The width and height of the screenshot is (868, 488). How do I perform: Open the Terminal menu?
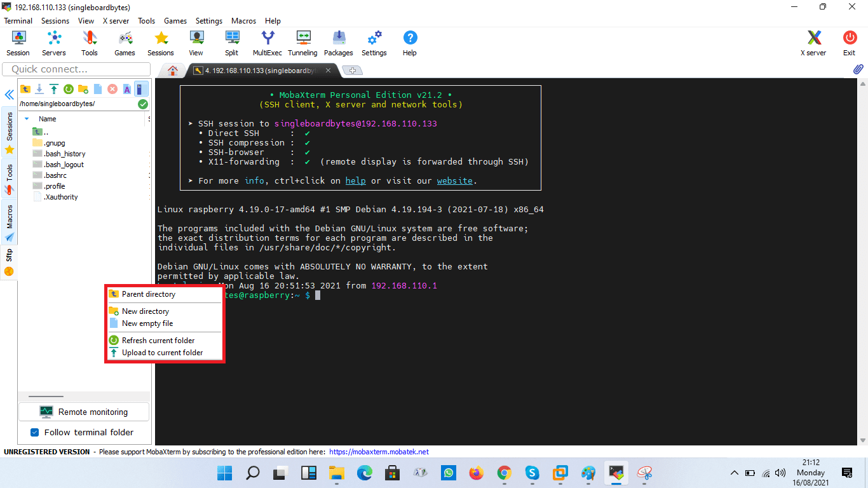(18, 21)
